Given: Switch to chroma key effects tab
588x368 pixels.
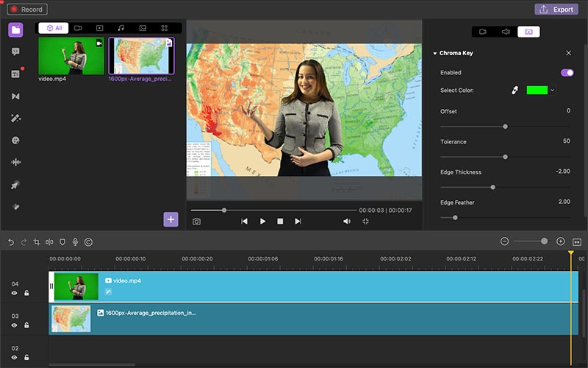Looking at the screenshot, I should [x=528, y=32].
